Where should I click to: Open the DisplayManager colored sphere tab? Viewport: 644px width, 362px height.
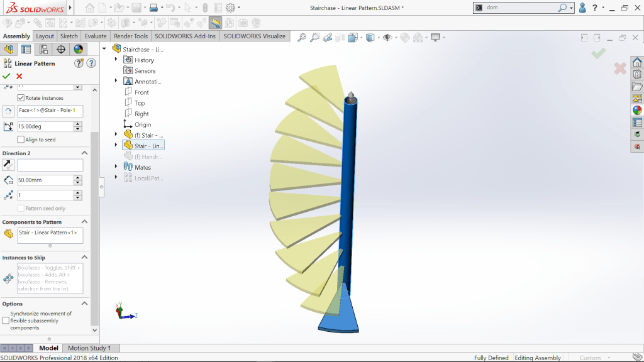[79, 49]
